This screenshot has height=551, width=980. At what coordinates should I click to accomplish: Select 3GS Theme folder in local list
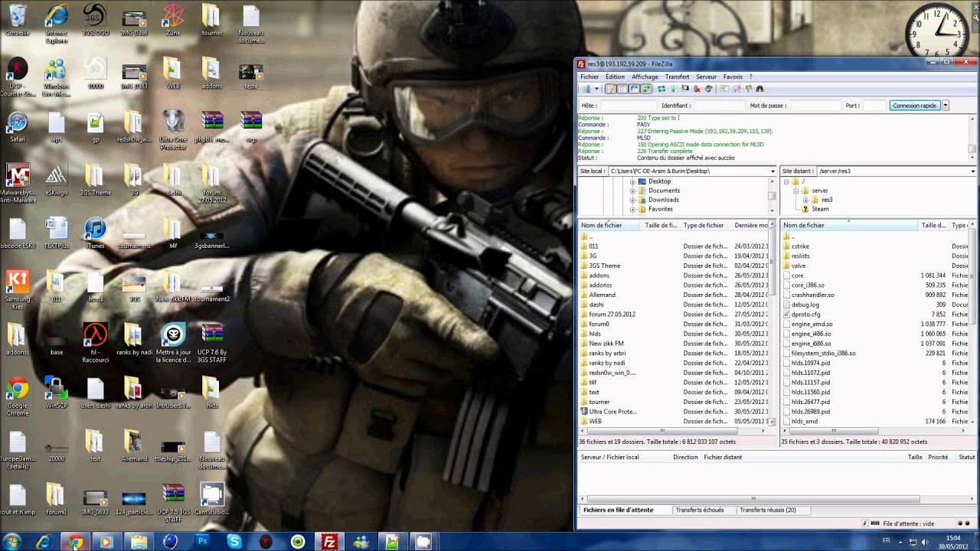tap(605, 266)
